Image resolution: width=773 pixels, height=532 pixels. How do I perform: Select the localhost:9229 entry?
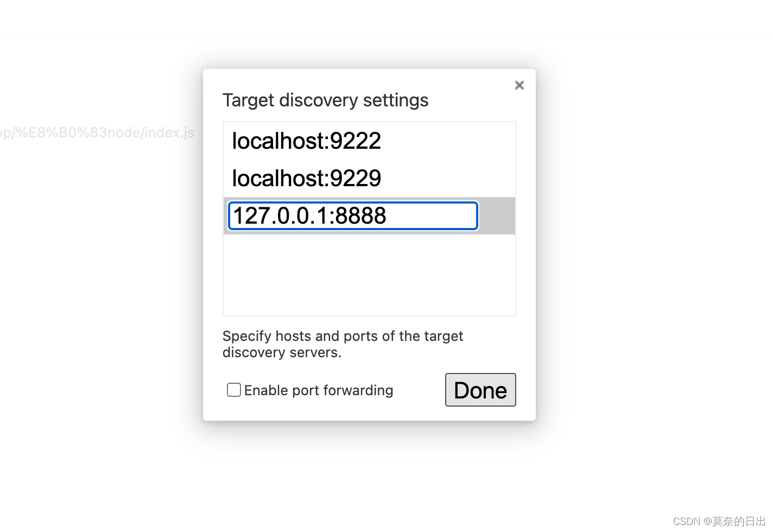[x=306, y=179]
